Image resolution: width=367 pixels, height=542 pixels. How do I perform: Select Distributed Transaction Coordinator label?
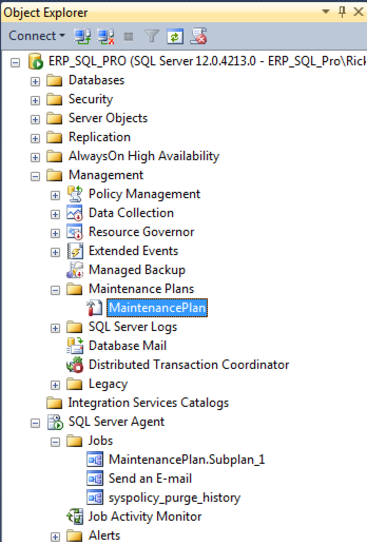pyautogui.click(x=189, y=365)
